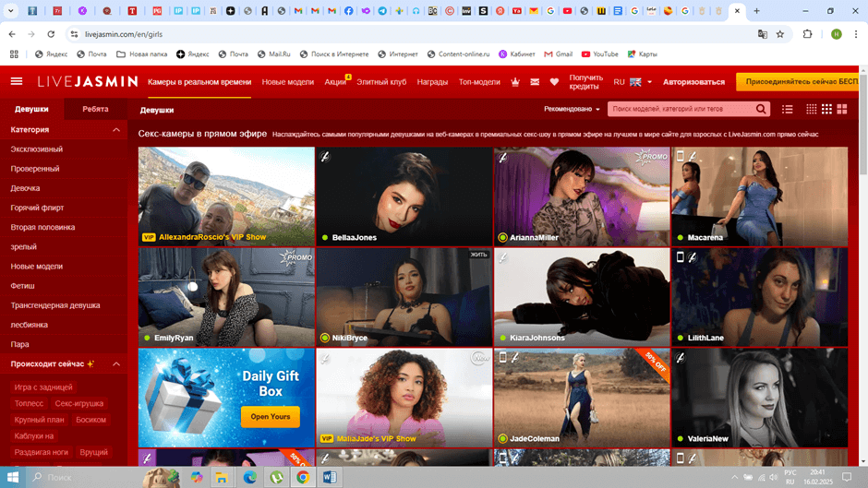Collapse the Категория sidebar section

(x=116, y=130)
